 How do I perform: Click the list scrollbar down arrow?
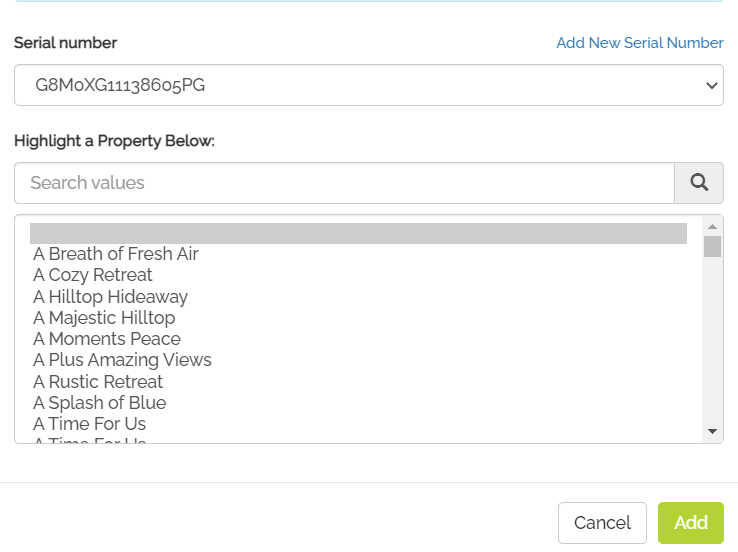click(712, 431)
